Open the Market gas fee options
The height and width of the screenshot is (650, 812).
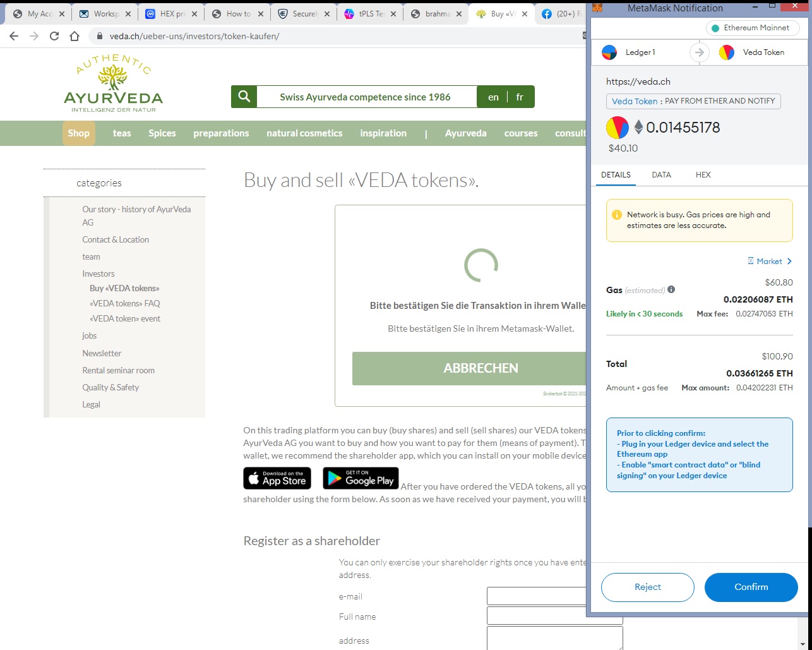[x=770, y=261]
